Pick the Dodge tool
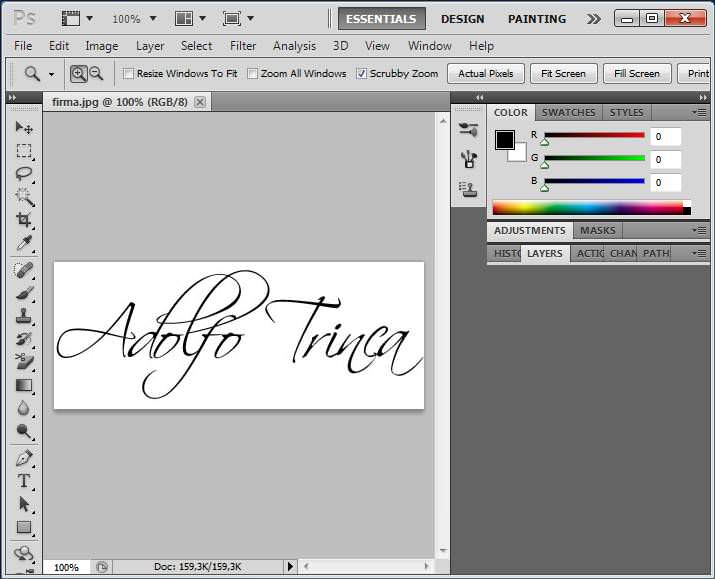 pos(24,431)
